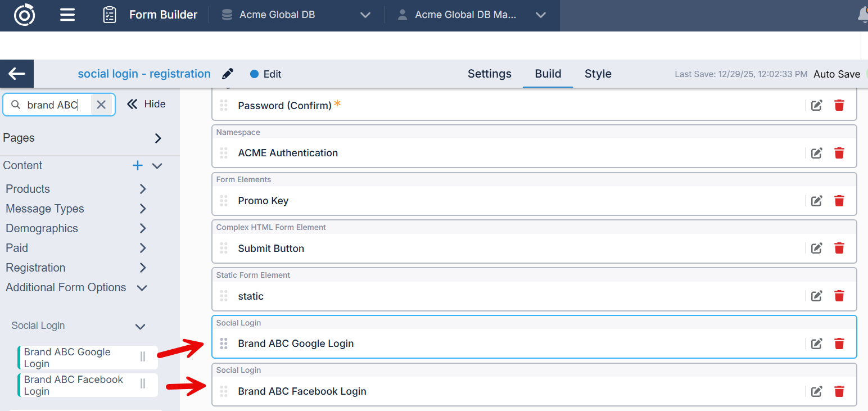Click drag handle of Password (Confirm) row
This screenshot has width=868, height=411.
tap(224, 105)
